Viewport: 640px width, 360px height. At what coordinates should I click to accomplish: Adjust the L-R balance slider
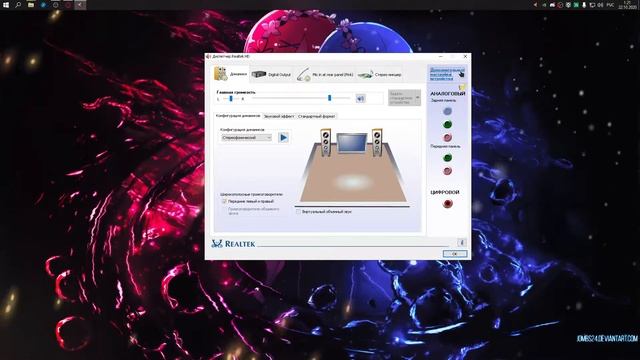coord(231,98)
